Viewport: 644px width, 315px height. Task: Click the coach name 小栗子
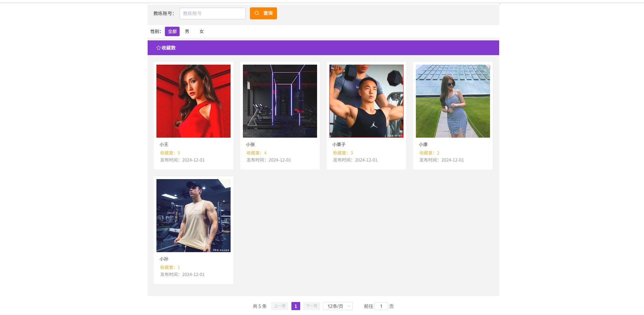point(339,145)
